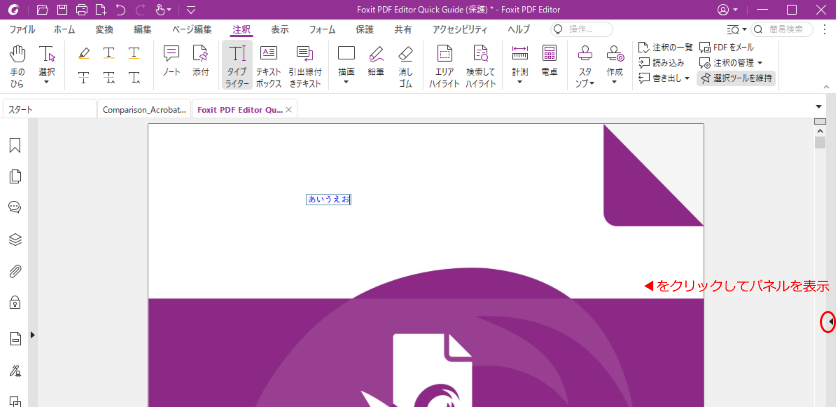Viewport: 836px width, 407px height.
Task: Activate the Typewriter (タイプライター) tool
Action: pyautogui.click(x=237, y=65)
